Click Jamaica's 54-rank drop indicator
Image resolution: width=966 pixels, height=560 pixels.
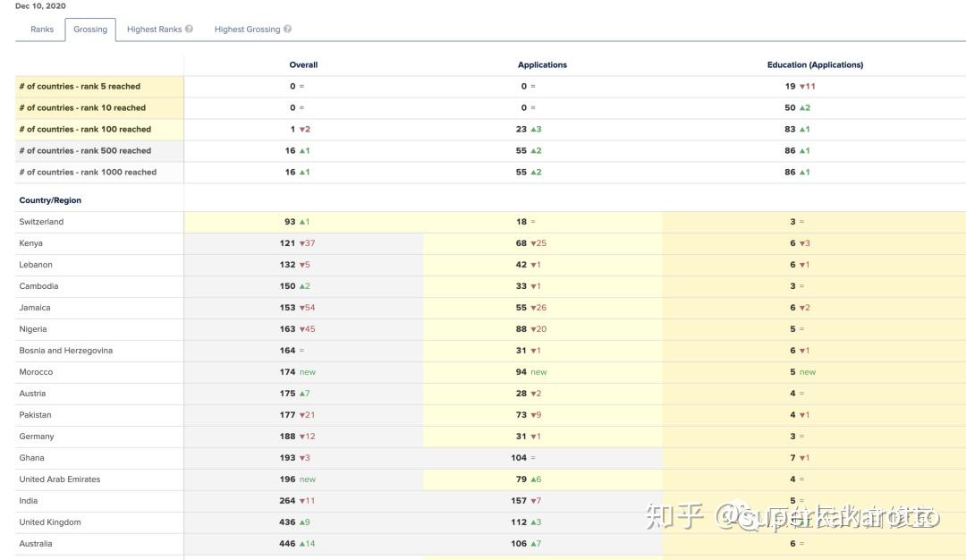click(309, 307)
